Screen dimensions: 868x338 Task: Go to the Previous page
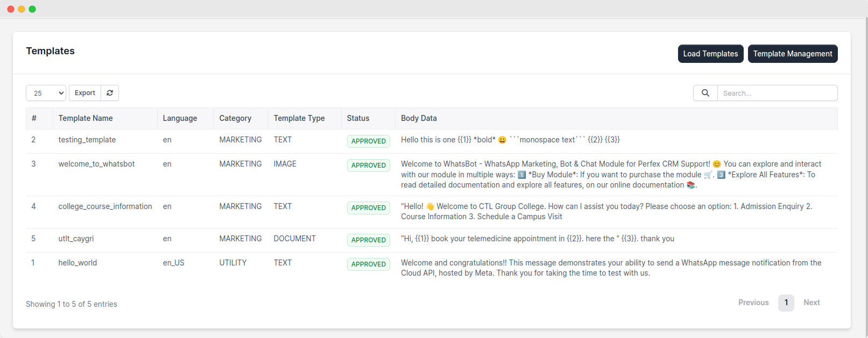click(x=753, y=303)
